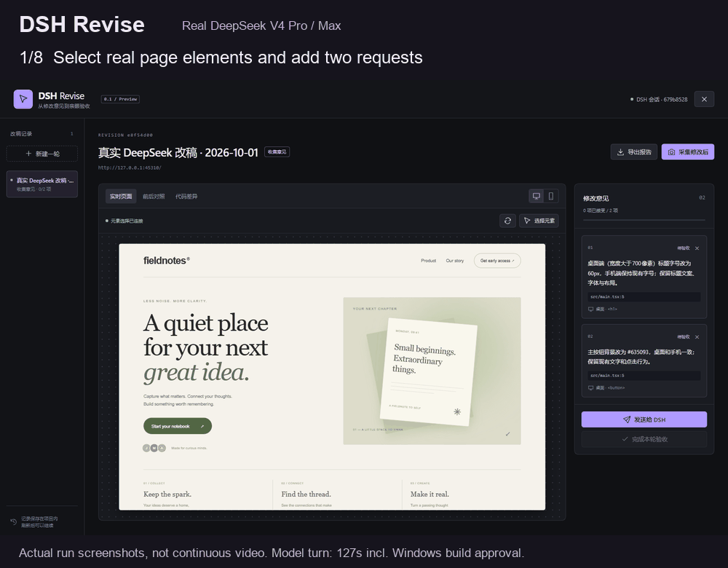Remove feedback item 01 with its X
The height and width of the screenshot is (568, 728).
click(697, 248)
